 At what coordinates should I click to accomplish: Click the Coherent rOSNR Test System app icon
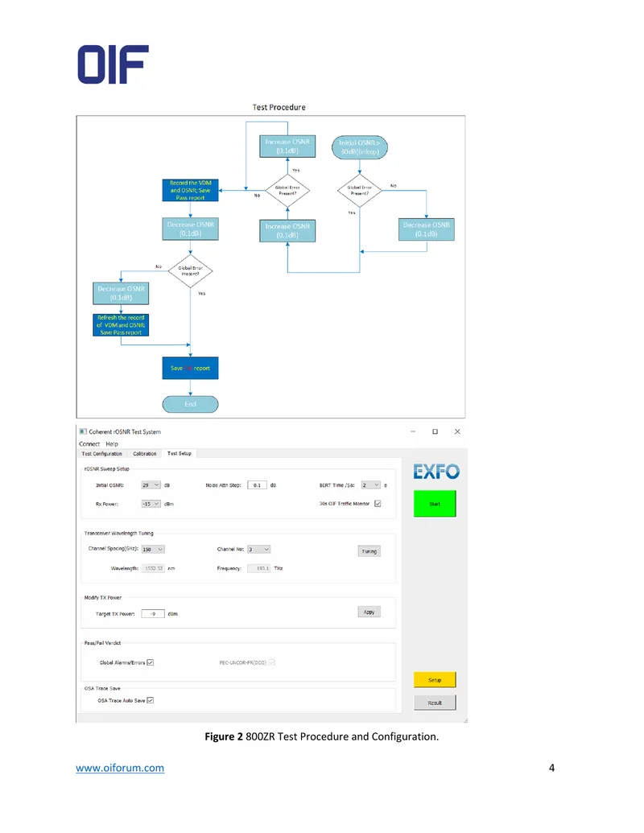point(83,431)
